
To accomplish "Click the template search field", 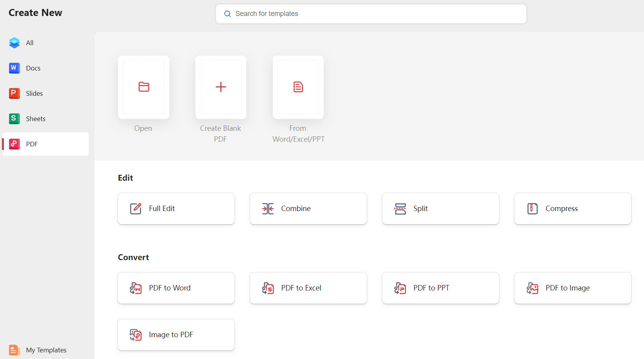I will [x=371, y=14].
